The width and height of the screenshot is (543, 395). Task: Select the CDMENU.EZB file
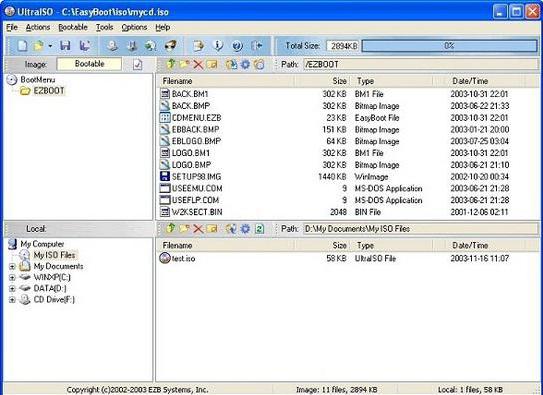point(196,118)
